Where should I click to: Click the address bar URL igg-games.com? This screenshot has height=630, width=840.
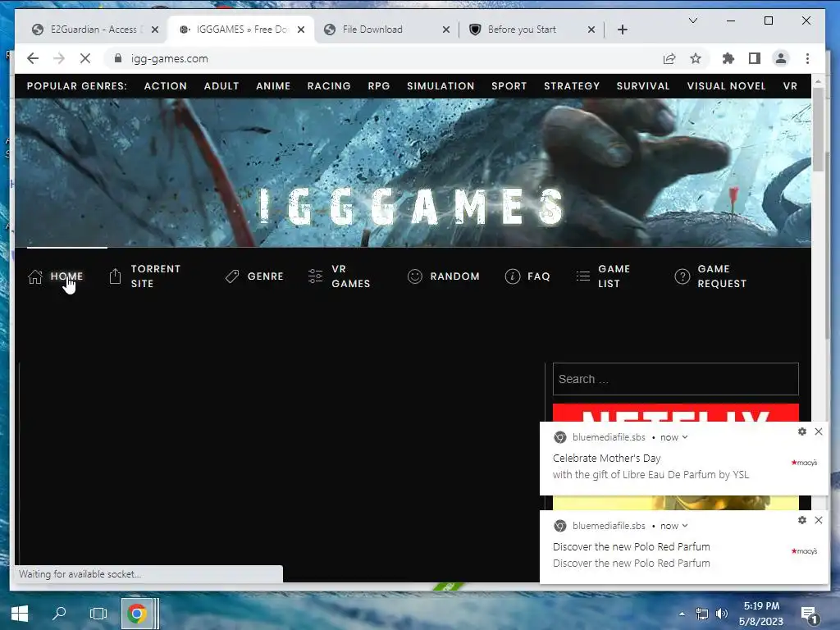[169, 58]
